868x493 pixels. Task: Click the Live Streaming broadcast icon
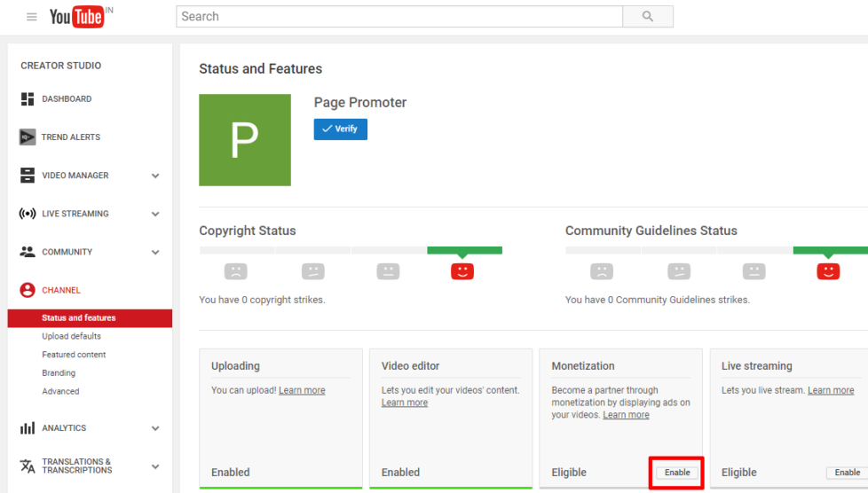[28, 214]
